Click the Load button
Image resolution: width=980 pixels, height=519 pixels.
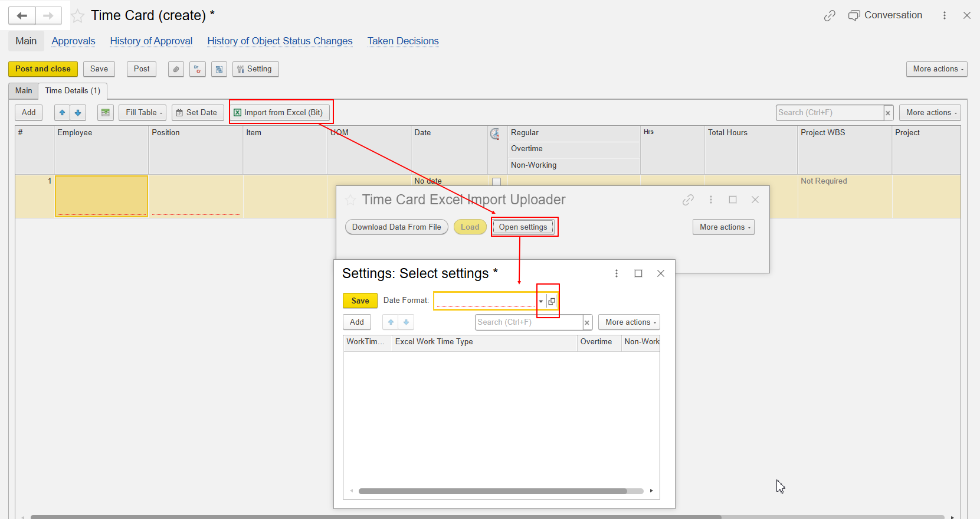[470, 227]
